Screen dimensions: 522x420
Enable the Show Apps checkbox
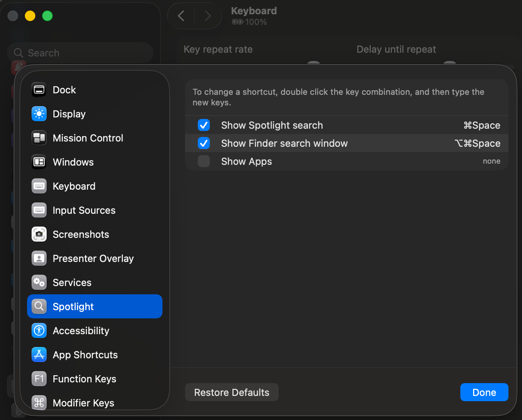[x=204, y=161]
